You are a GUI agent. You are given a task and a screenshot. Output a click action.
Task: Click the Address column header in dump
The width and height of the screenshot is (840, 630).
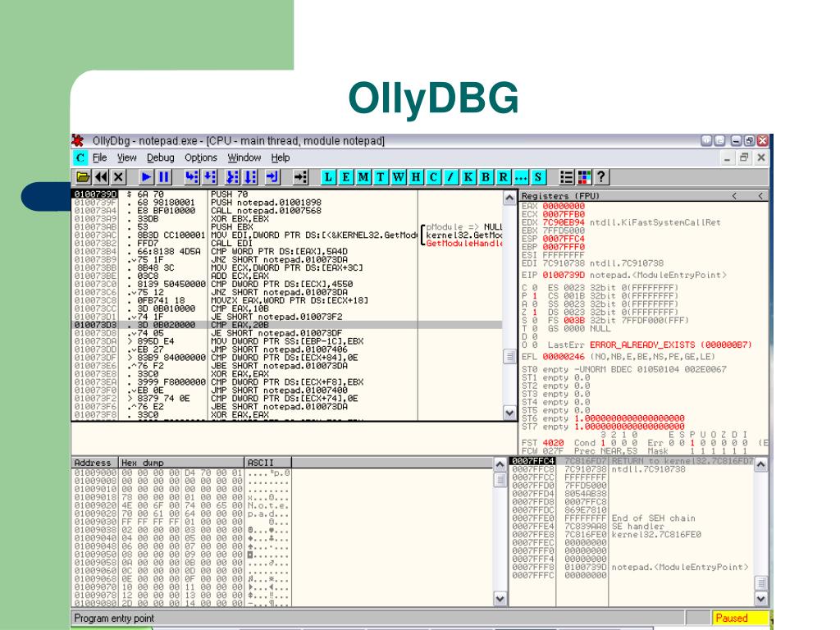[x=94, y=463]
